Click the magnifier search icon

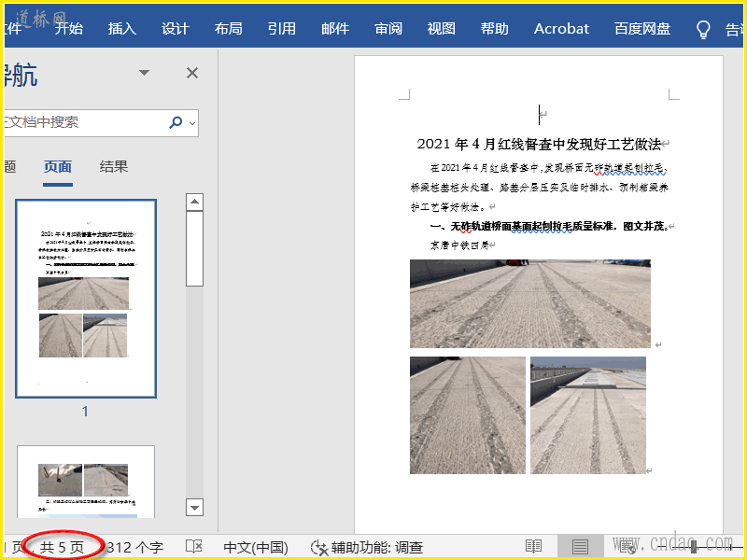pyautogui.click(x=176, y=123)
